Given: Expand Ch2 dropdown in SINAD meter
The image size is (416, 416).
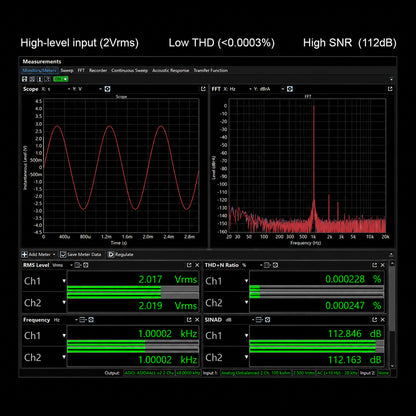Looking at the screenshot, I should point(246,357).
